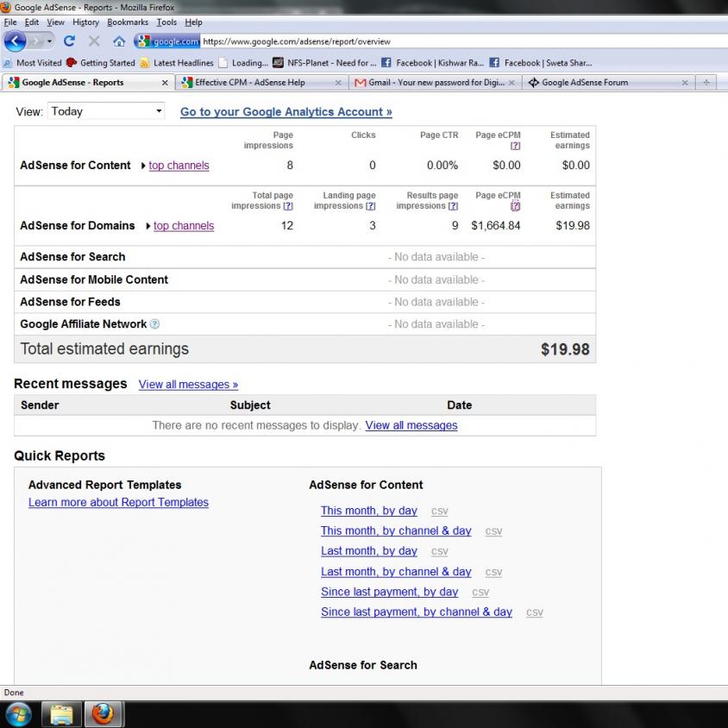Image resolution: width=728 pixels, height=728 pixels.
Task: Close the Google AdSense - Reports tab
Action: (x=165, y=83)
